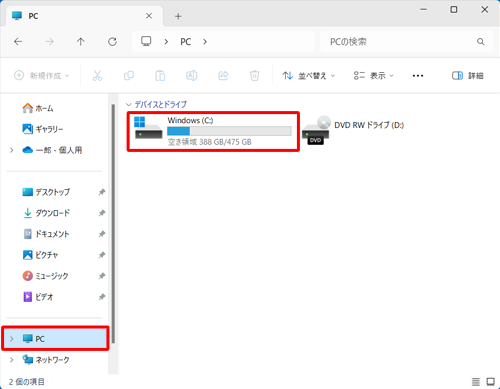Open chevron before PC in breadcrumb

(166, 42)
